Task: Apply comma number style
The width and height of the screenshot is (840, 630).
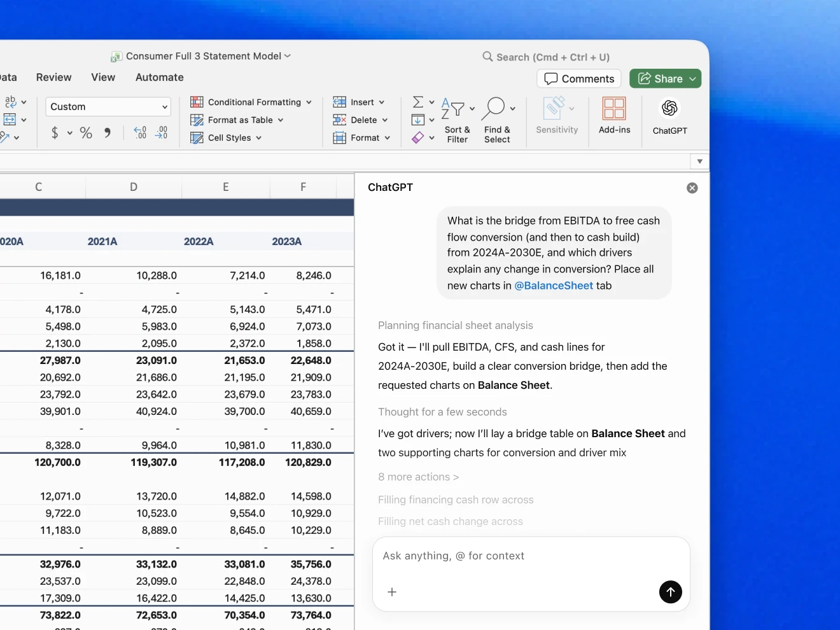Action: point(107,133)
